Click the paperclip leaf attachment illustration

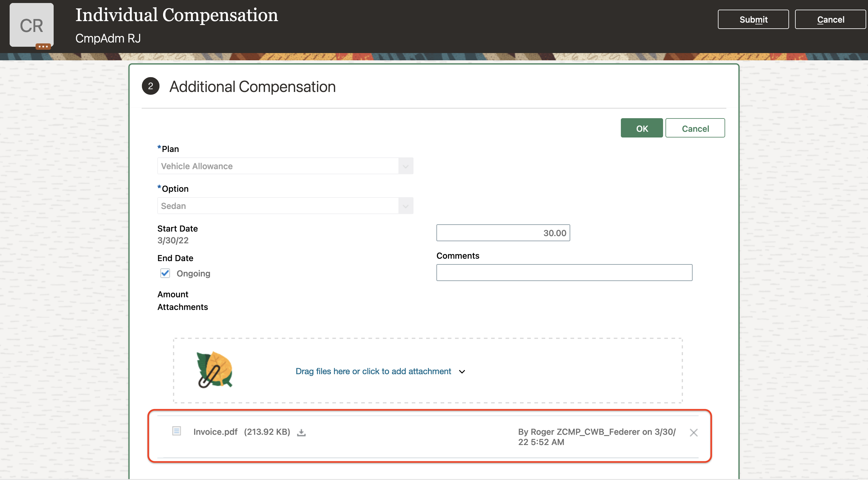(215, 370)
